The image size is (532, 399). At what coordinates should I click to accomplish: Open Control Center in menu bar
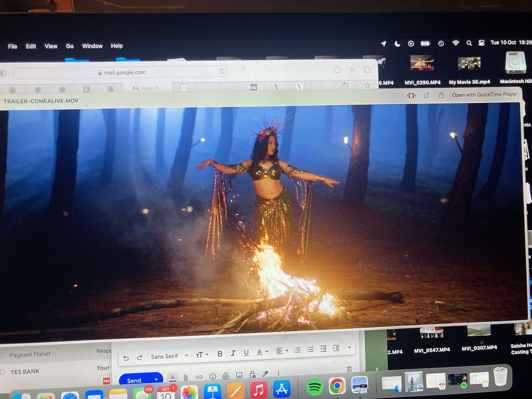pyautogui.click(x=481, y=43)
